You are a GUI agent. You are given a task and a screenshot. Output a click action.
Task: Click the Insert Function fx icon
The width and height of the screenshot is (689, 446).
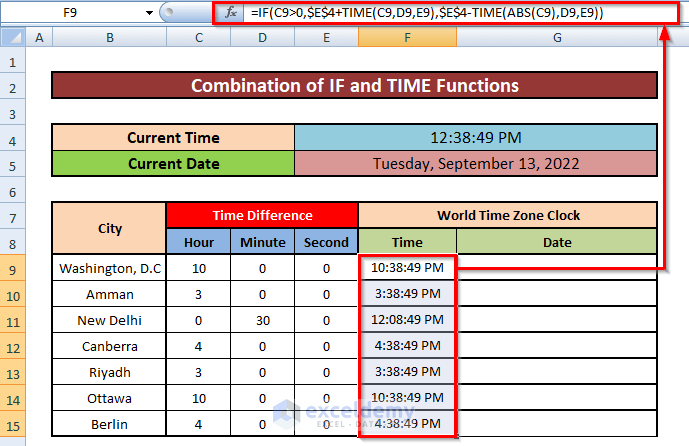231,13
